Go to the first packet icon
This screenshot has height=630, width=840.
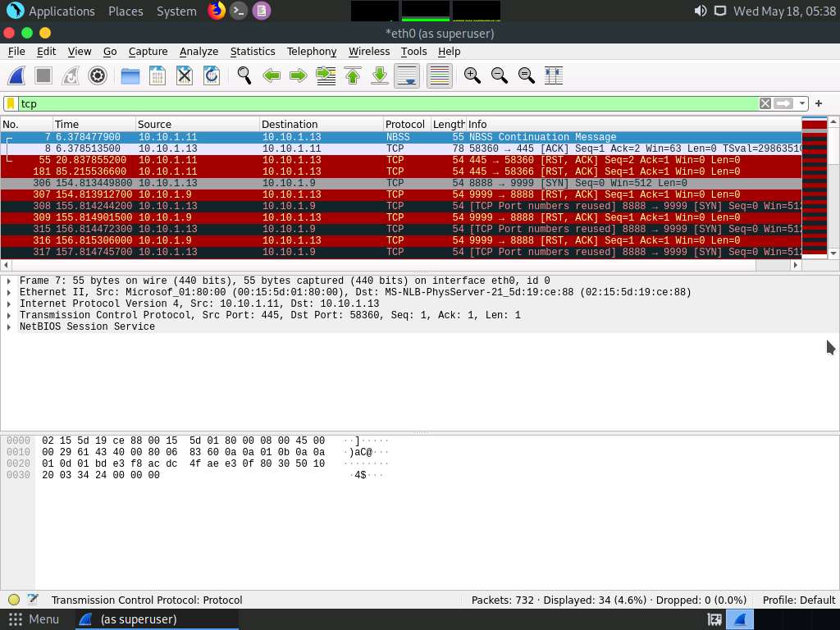coord(353,75)
